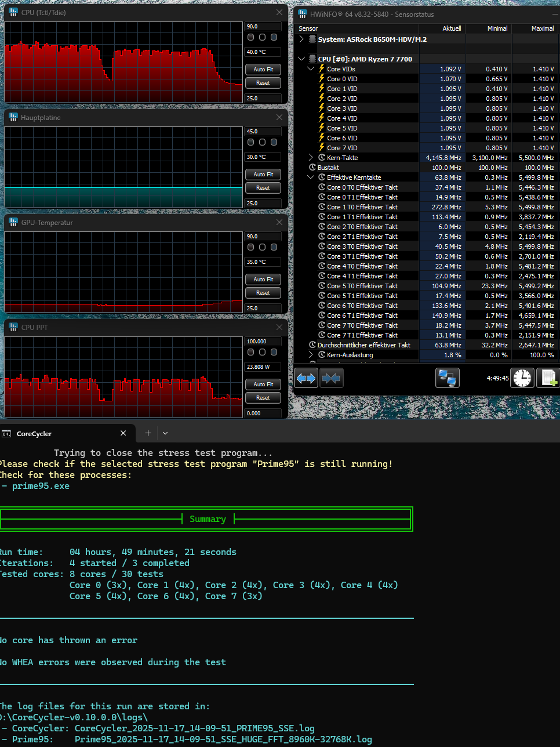Click the clock icon beside Effektive Kerntakte
Viewport: 560px width, 747px height.
pos(322,177)
